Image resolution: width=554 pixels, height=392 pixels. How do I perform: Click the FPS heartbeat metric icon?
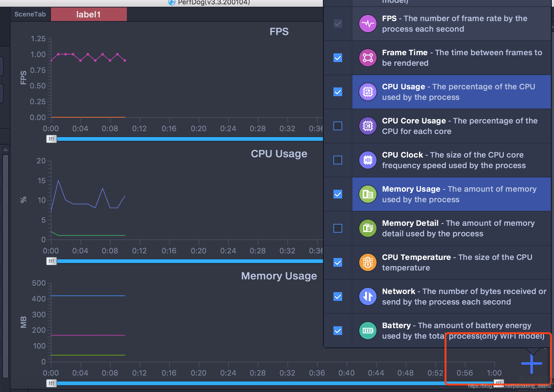point(368,24)
